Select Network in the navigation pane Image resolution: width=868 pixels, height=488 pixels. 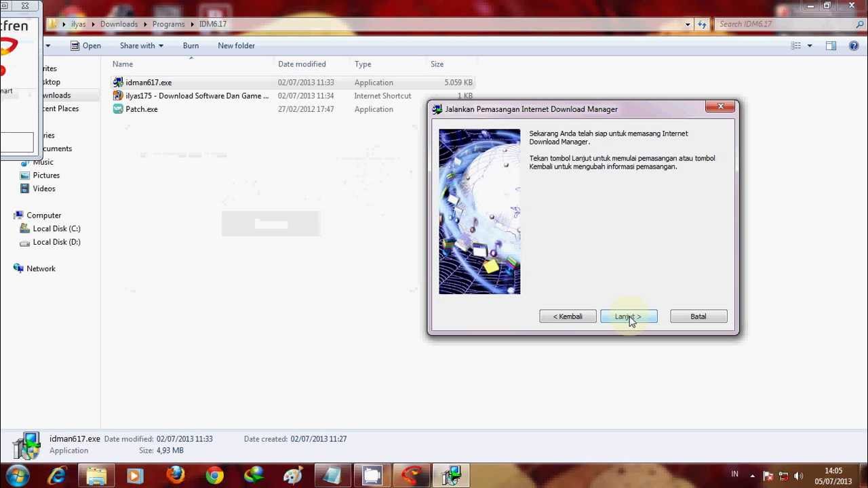point(41,268)
